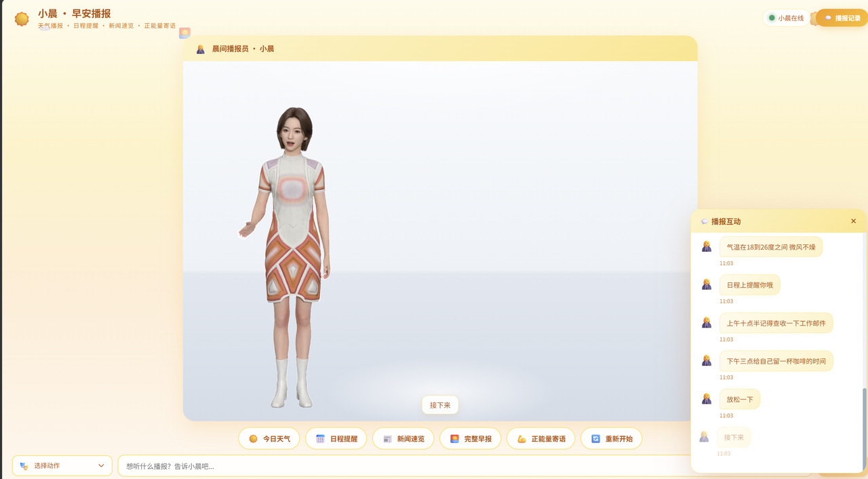Click the green online dot indicator

coord(772,18)
